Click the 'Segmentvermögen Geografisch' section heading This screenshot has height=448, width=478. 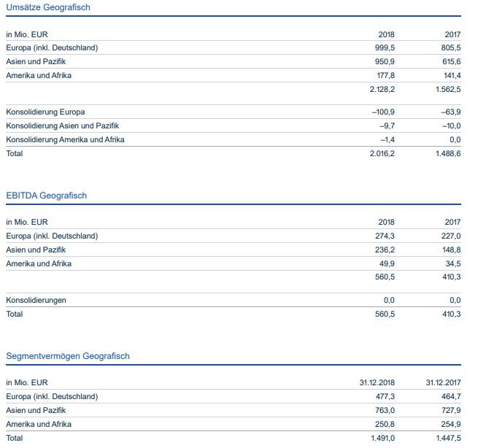[x=67, y=356]
